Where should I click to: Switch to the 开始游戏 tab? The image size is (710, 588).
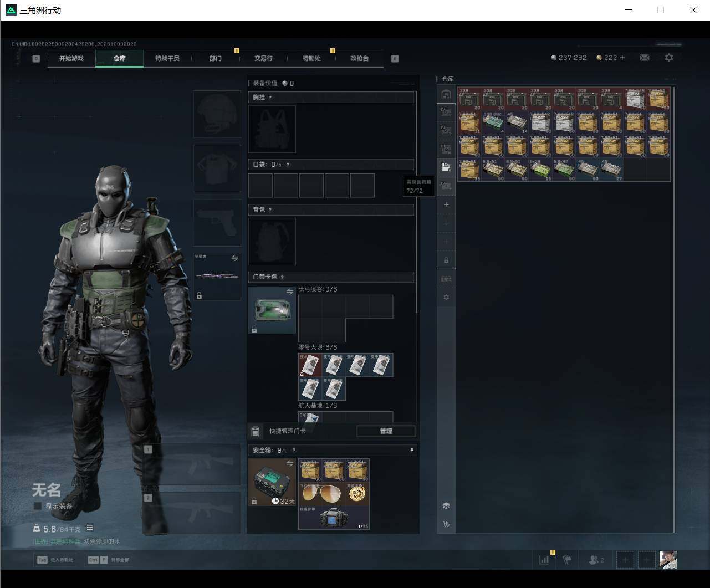(71, 58)
